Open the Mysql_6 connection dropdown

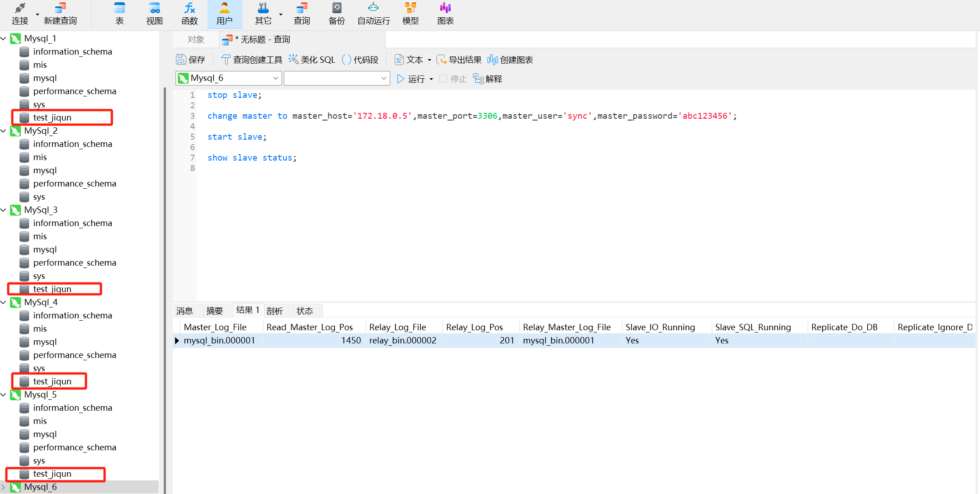coord(275,78)
